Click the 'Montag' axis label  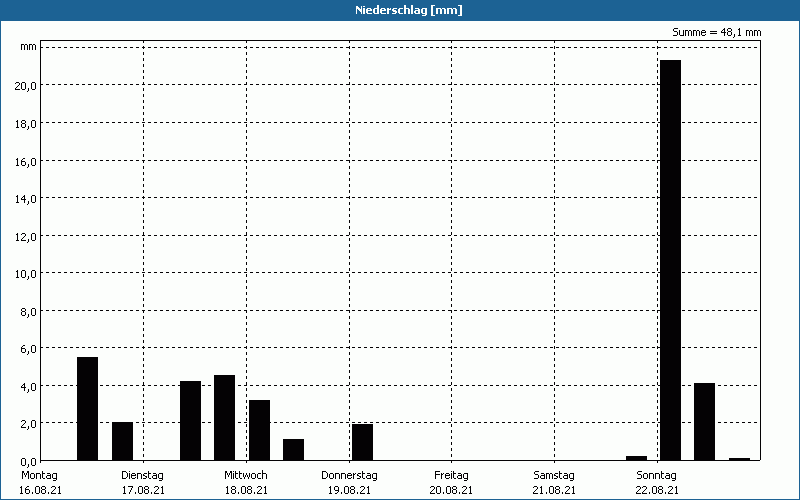click(39, 475)
